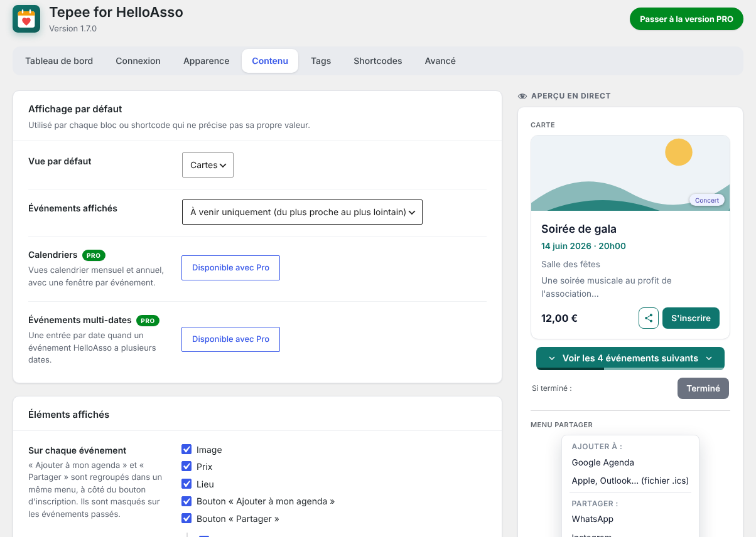
Task: Expand Voir les 4 événements suivants
Action: [630, 358]
